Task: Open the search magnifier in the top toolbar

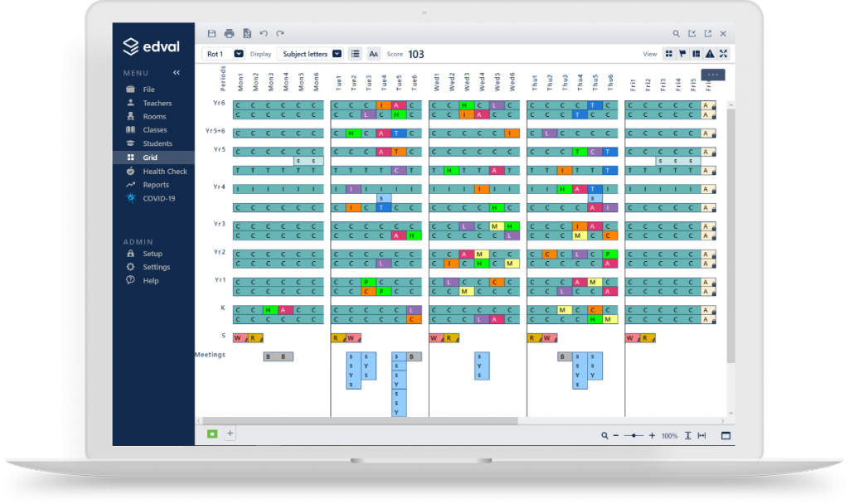Action: 677,33
